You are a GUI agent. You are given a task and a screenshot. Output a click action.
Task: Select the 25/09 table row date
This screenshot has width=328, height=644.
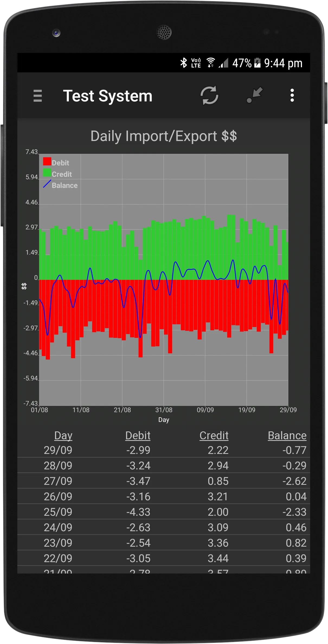58,512
